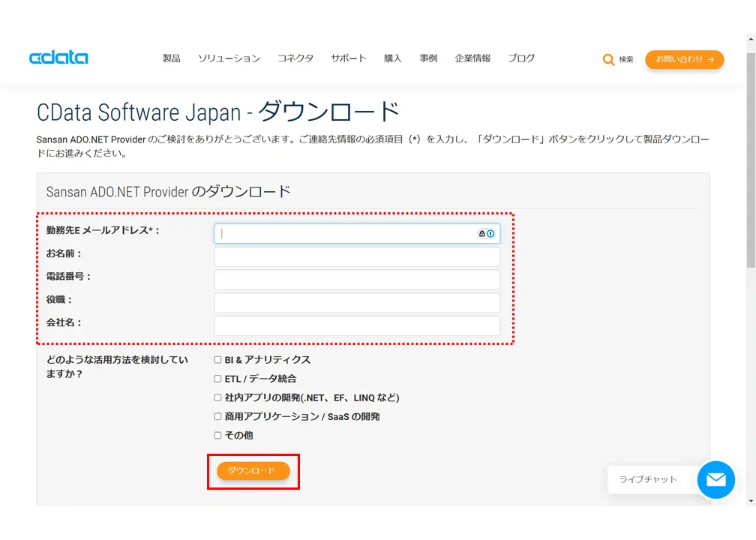Click the お問い合わせ button

685,59
